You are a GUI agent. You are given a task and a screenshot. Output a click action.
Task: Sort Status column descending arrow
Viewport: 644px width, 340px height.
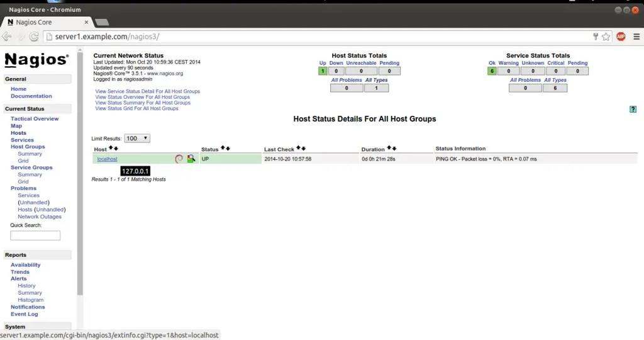point(228,149)
